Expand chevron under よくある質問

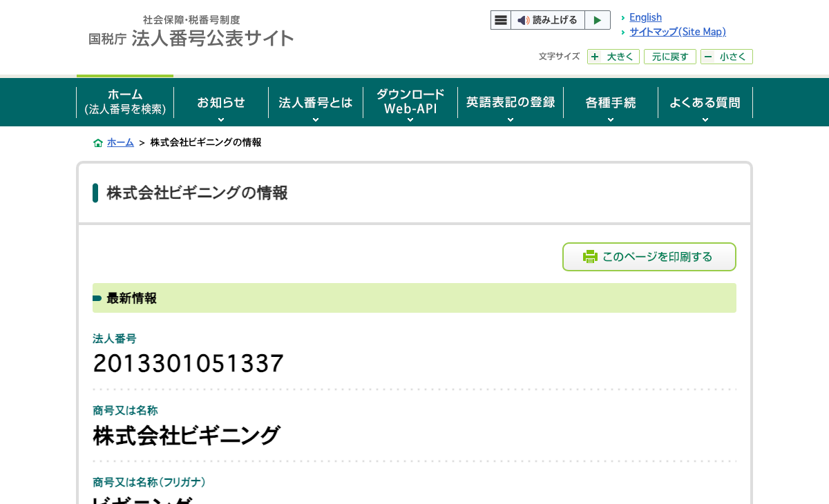tap(705, 119)
